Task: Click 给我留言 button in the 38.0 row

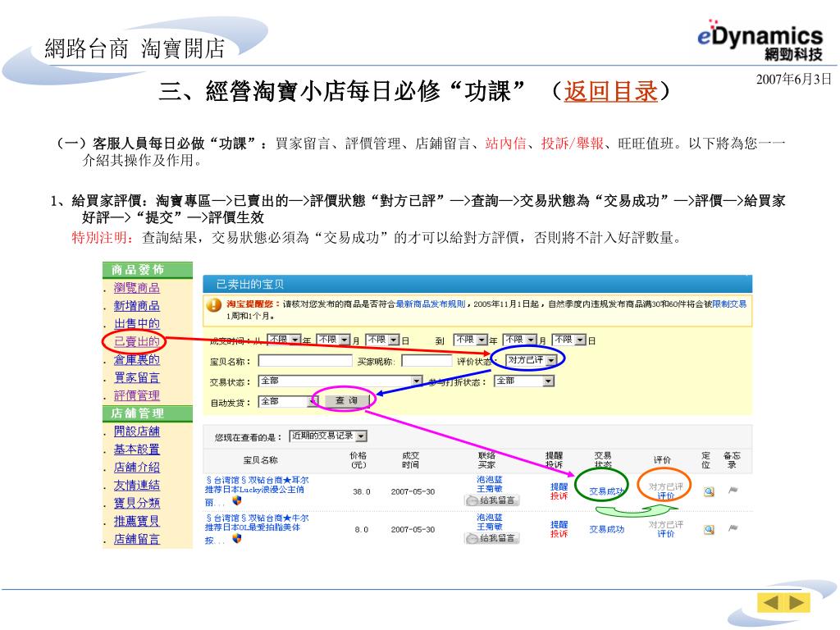Action: [x=492, y=500]
